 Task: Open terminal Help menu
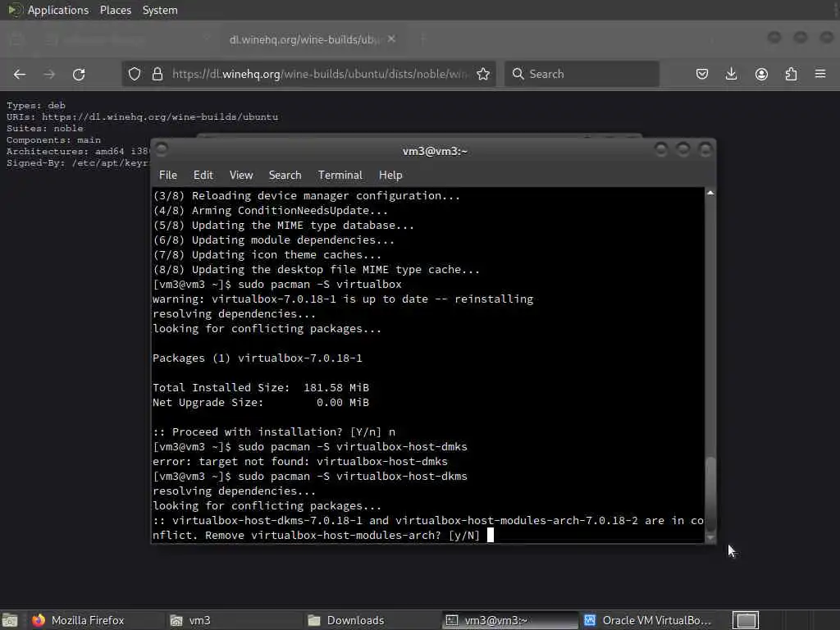(x=390, y=176)
